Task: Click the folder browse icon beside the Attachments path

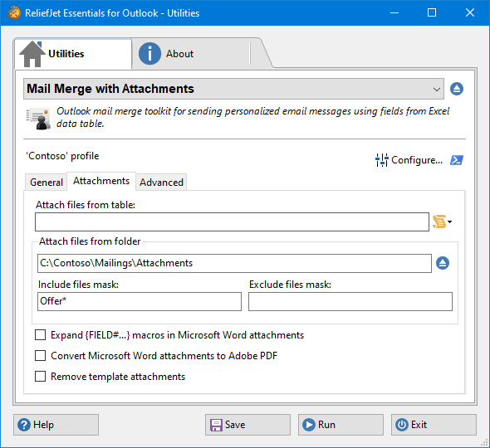Action: [x=443, y=263]
